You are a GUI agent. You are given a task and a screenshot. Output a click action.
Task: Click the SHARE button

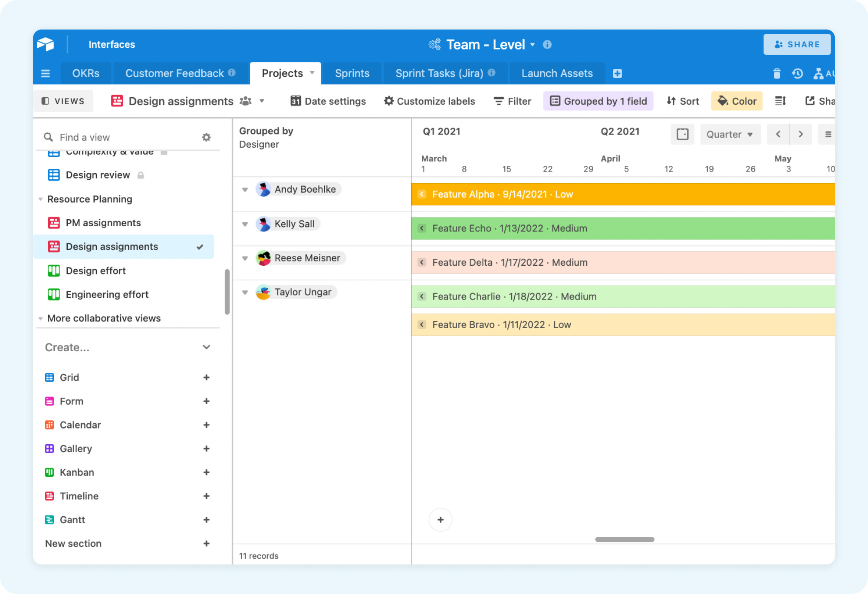(797, 44)
